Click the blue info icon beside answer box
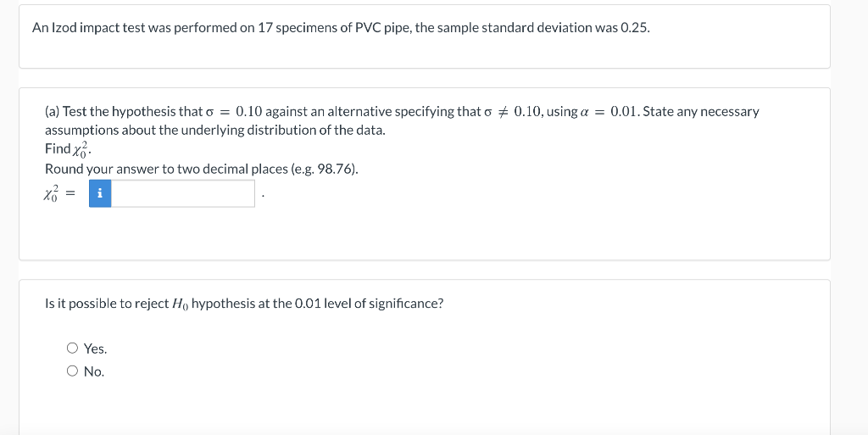 point(100,193)
